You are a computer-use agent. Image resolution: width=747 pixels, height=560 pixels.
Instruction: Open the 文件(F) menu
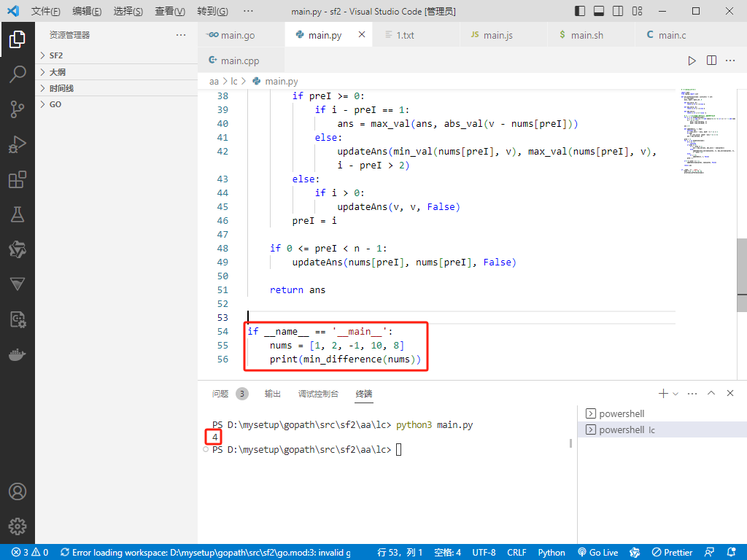(x=46, y=11)
